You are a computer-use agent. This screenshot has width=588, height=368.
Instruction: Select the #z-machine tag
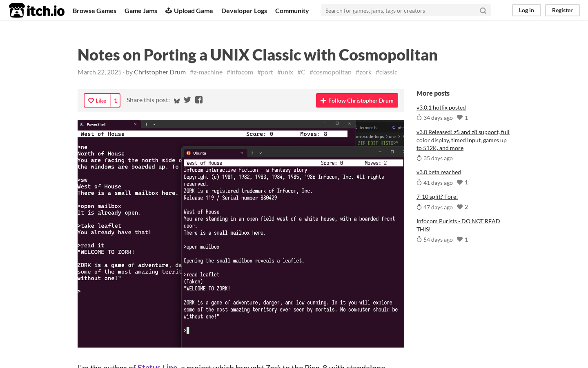click(206, 72)
